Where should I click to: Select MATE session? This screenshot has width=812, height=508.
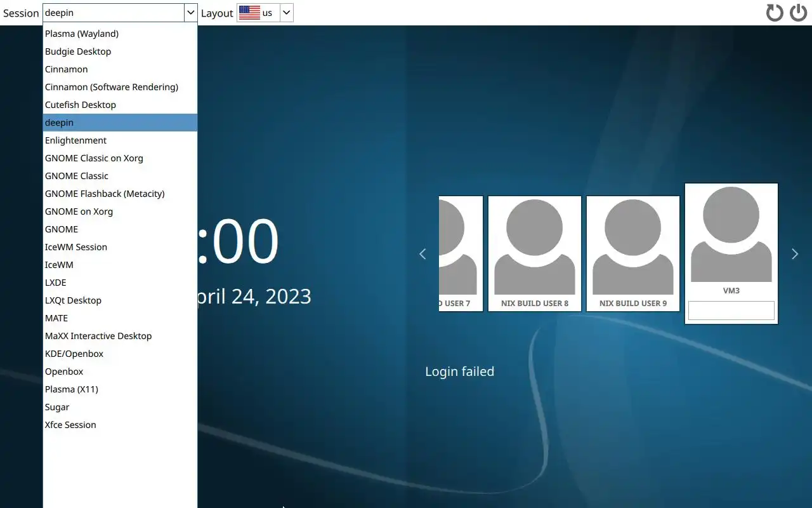120,318
